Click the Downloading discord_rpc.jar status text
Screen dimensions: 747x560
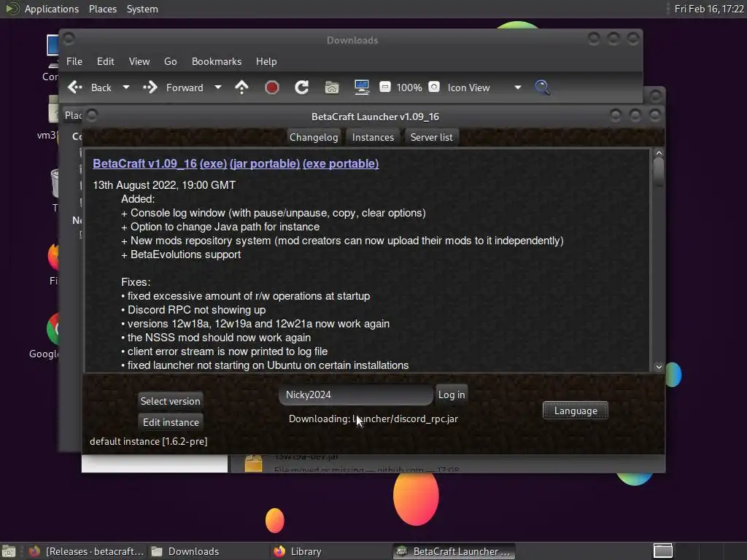point(373,419)
